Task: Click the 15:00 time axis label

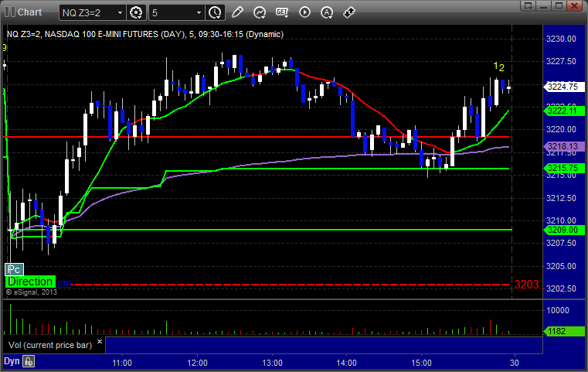Action: click(x=422, y=363)
